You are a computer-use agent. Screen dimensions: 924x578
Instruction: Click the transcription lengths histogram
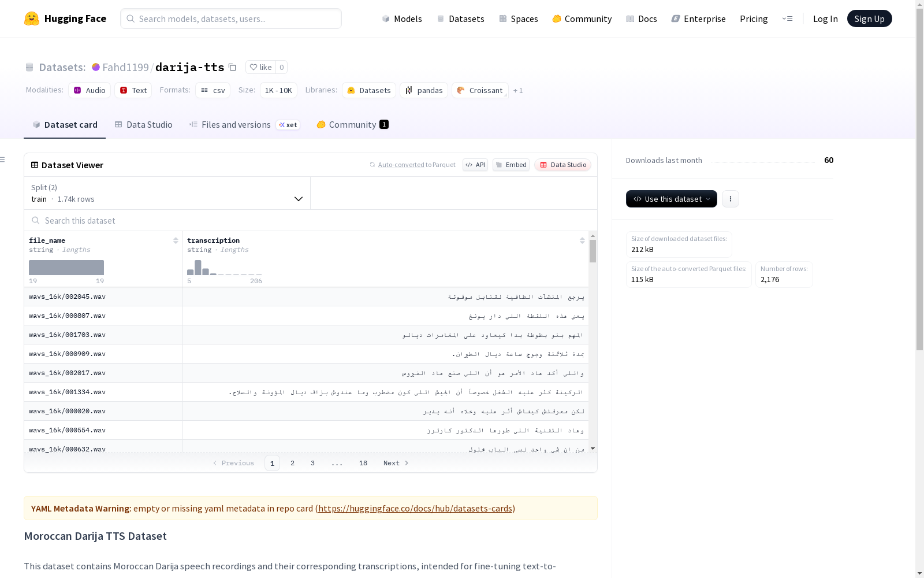tap(225, 268)
